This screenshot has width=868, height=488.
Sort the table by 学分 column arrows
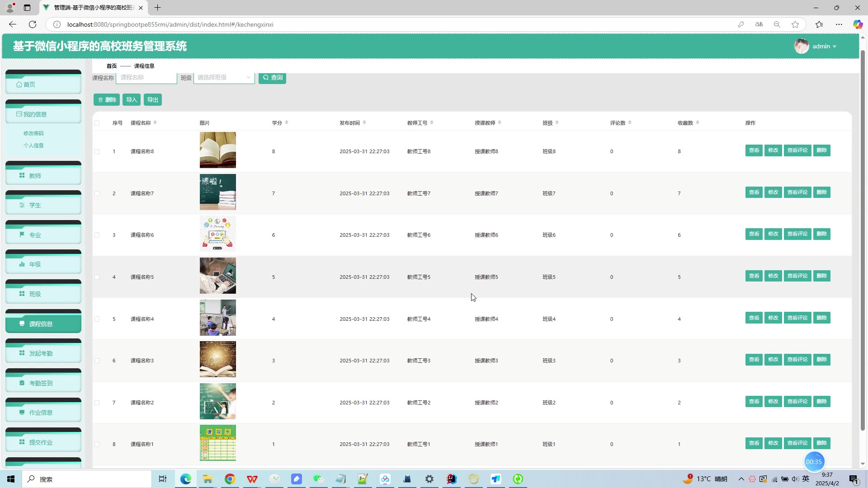287,123
